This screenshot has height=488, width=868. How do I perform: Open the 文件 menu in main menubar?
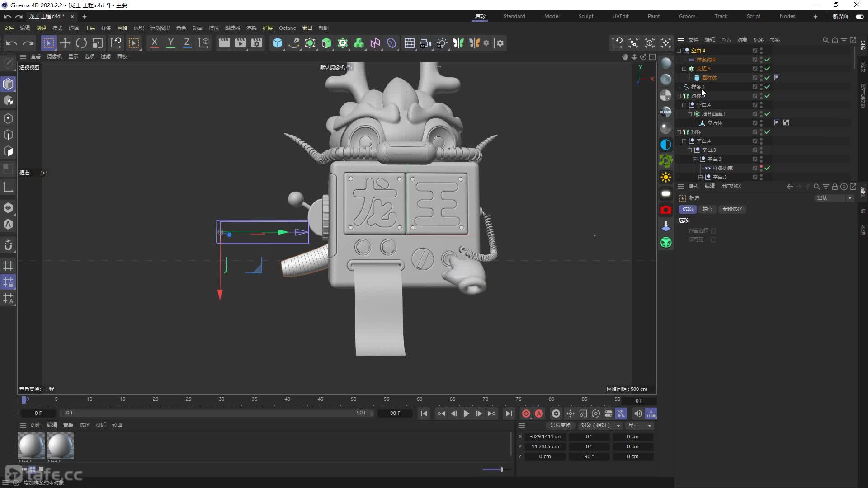click(x=9, y=28)
